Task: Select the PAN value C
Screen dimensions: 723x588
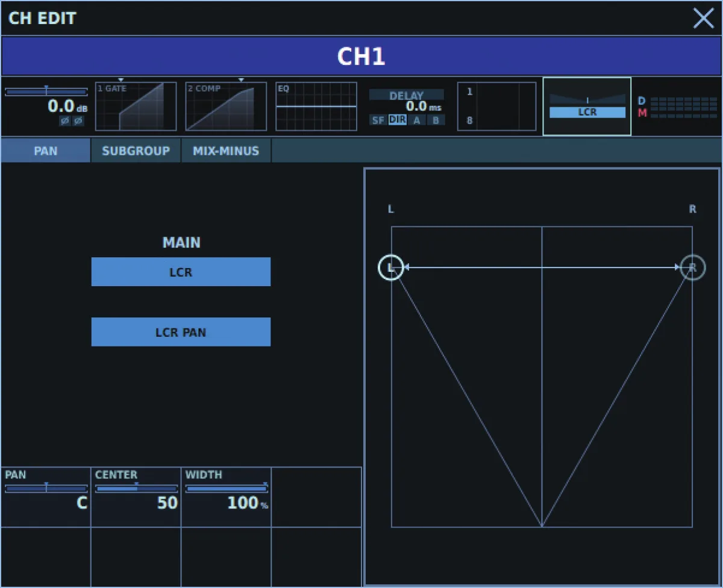Action: coord(82,503)
